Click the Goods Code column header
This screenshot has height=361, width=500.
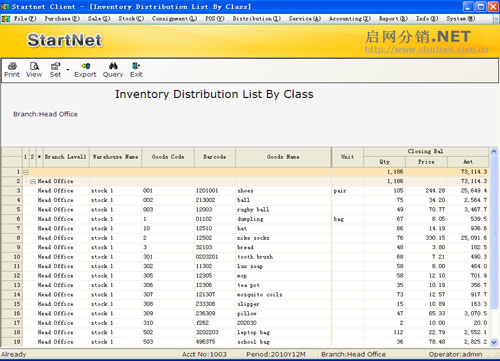[168, 157]
